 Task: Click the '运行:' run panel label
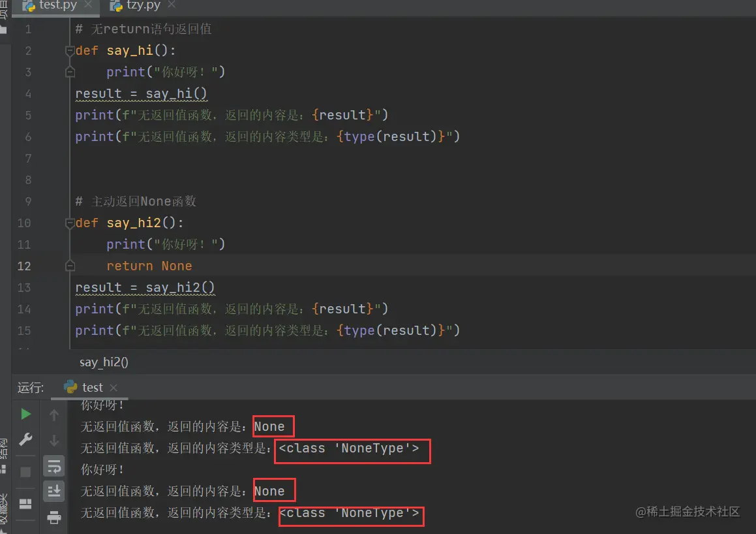(x=31, y=388)
